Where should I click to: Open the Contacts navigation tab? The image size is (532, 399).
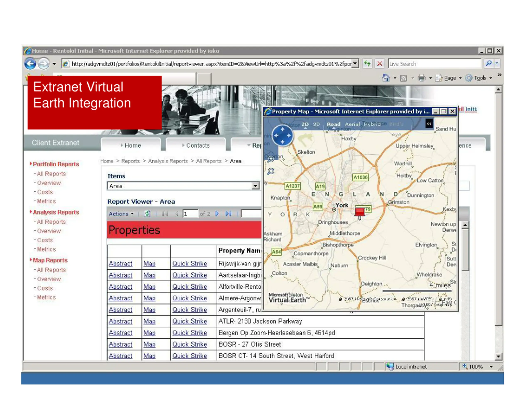[x=196, y=145]
